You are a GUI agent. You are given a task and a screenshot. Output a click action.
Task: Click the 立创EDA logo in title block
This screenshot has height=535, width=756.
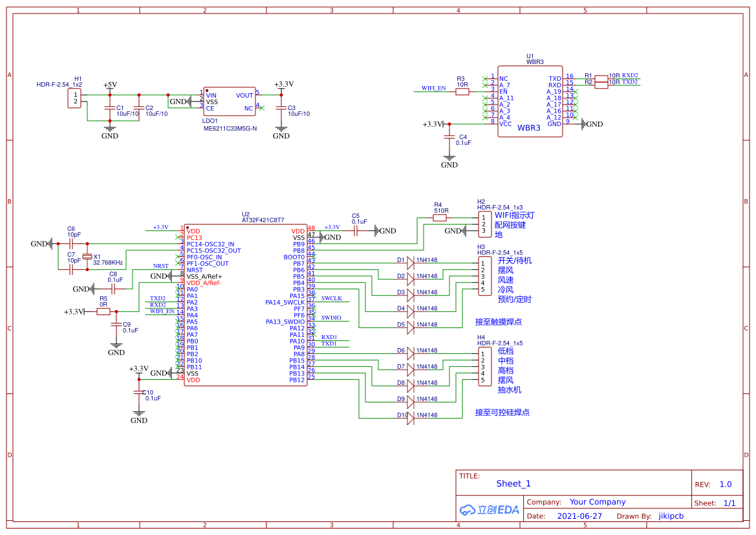click(x=490, y=510)
